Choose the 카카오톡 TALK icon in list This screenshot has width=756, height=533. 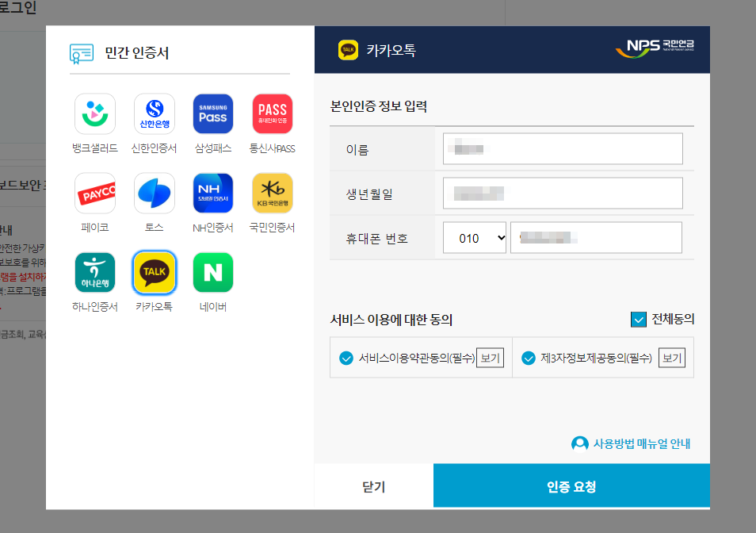[155, 273]
